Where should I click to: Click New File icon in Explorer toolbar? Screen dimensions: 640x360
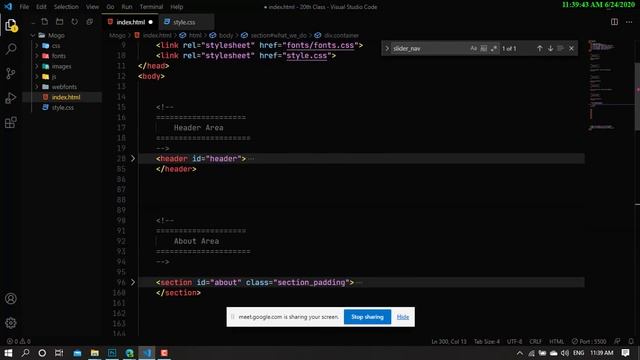point(44,22)
